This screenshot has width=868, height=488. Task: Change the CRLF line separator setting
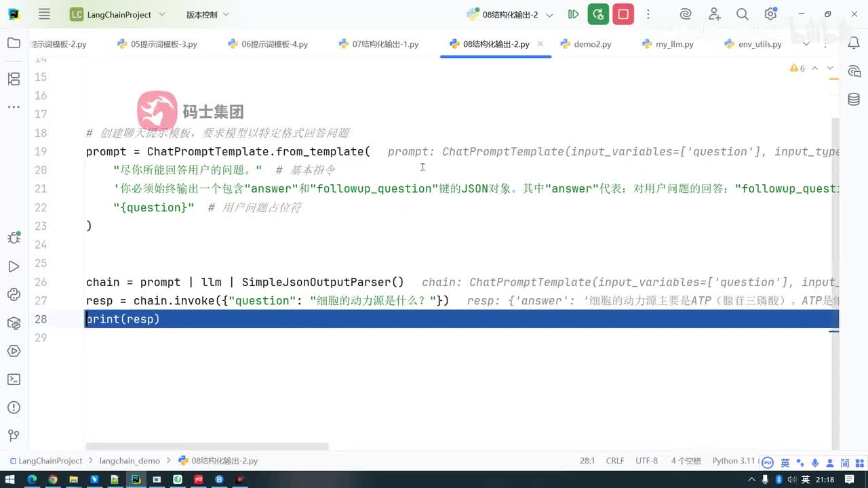[615, 461]
